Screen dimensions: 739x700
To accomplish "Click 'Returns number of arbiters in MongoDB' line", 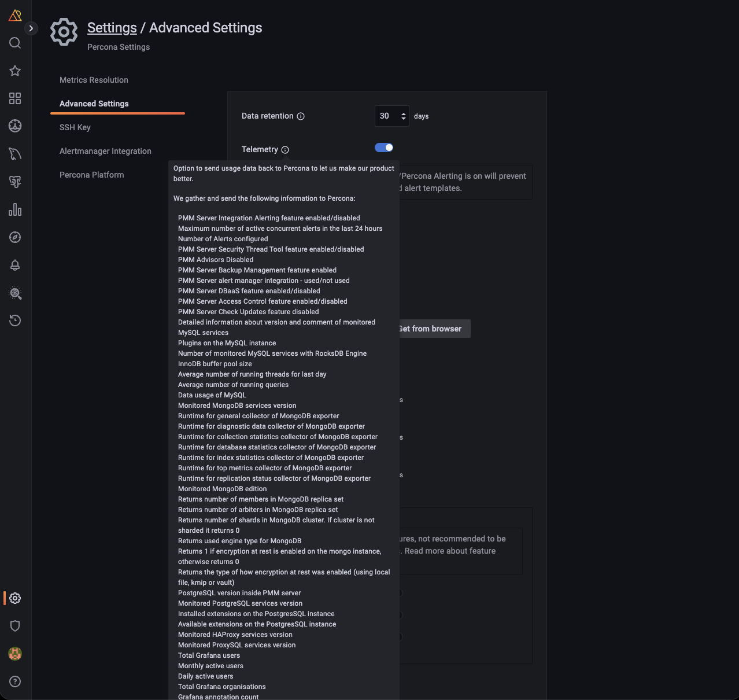I will coord(258,510).
